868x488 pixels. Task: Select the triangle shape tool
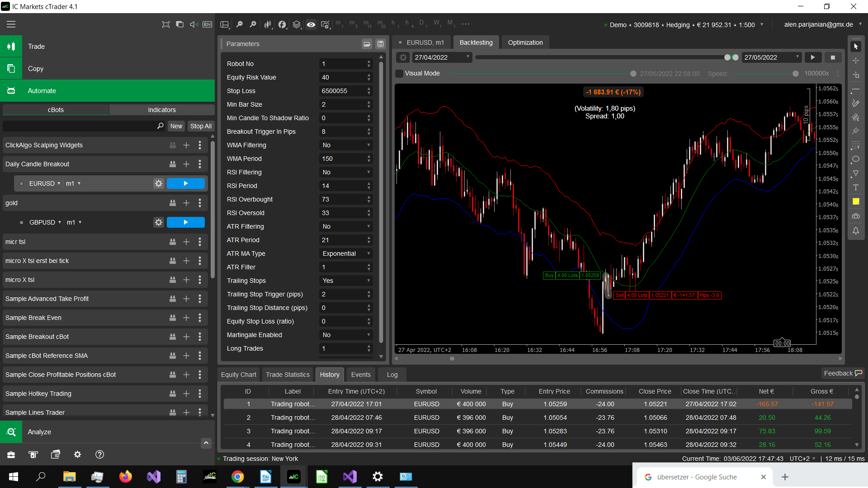click(855, 173)
